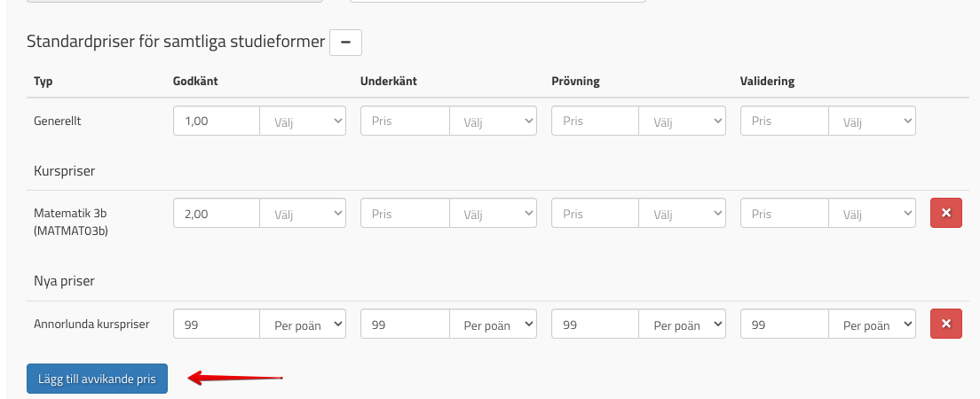Click Matematik 3b Godkänt price field showing 2,00

point(216,214)
